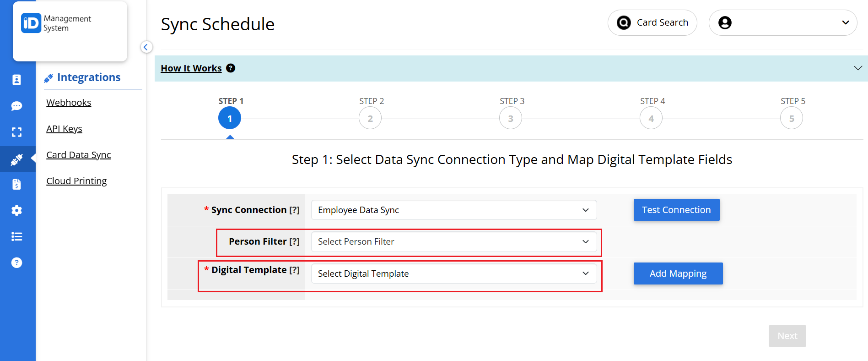This screenshot has height=361, width=868.
Task: Open the Digital Template dropdown
Action: click(x=453, y=273)
